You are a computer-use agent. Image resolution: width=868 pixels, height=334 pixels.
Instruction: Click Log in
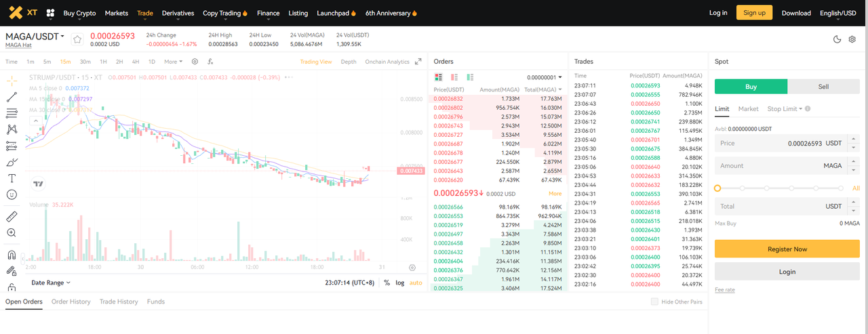tap(718, 13)
